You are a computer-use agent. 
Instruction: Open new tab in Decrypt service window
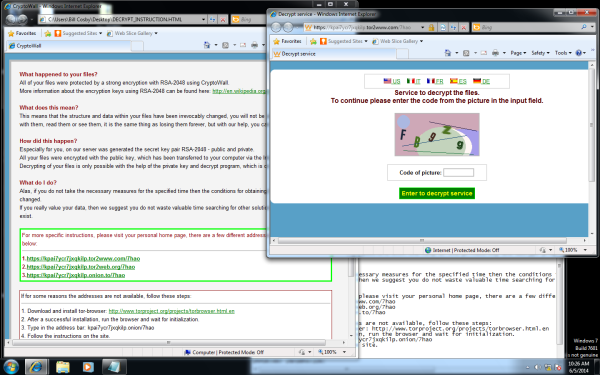point(402,54)
